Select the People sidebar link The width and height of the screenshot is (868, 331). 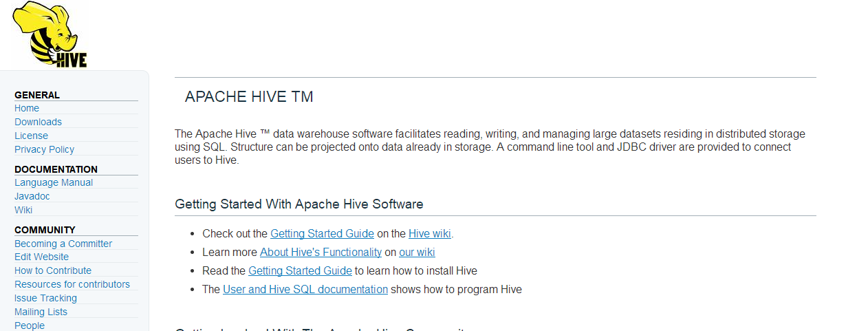pyautogui.click(x=30, y=325)
